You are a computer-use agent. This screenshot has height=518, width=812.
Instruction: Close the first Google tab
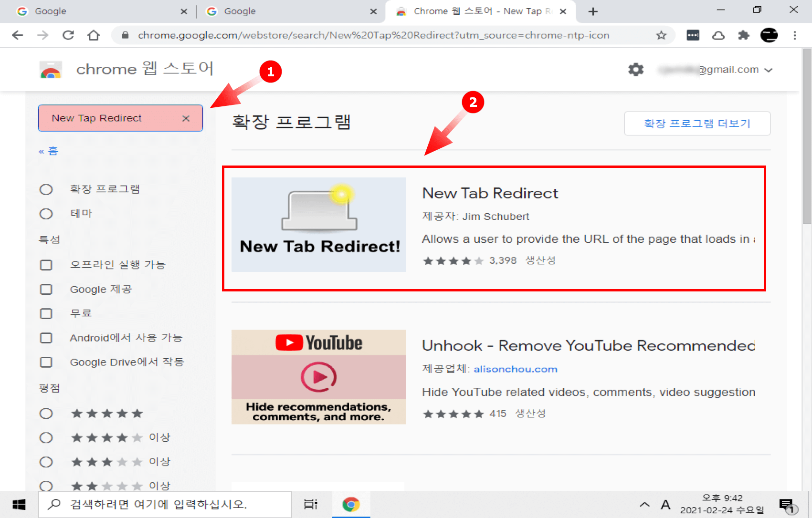tap(184, 11)
